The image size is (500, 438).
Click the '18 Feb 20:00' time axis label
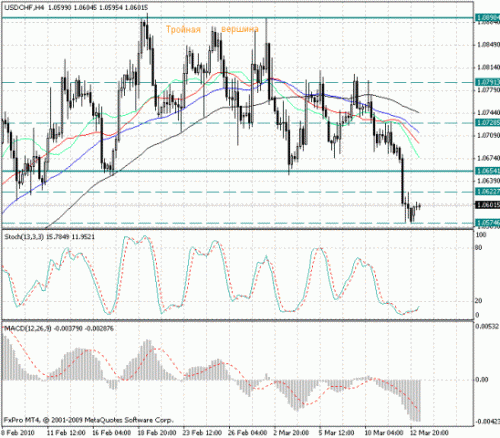157,433
